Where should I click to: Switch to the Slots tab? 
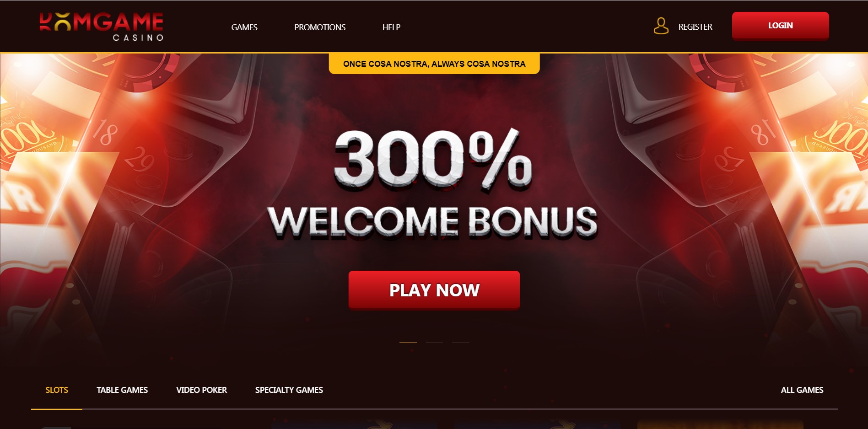(x=57, y=390)
